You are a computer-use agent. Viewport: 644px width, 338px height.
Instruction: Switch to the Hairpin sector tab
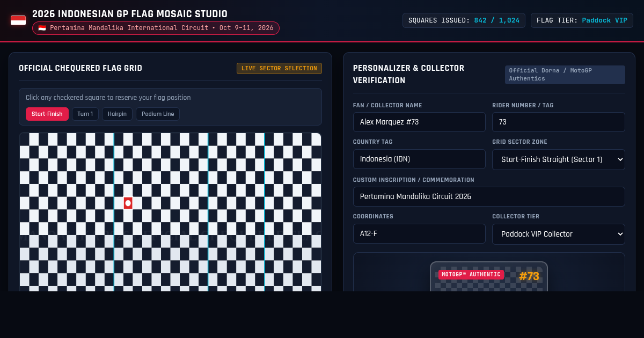(117, 114)
